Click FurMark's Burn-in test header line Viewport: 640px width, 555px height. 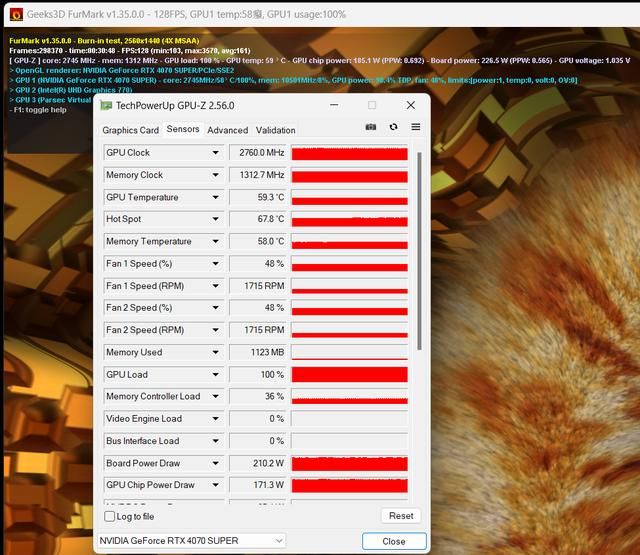tap(104, 41)
